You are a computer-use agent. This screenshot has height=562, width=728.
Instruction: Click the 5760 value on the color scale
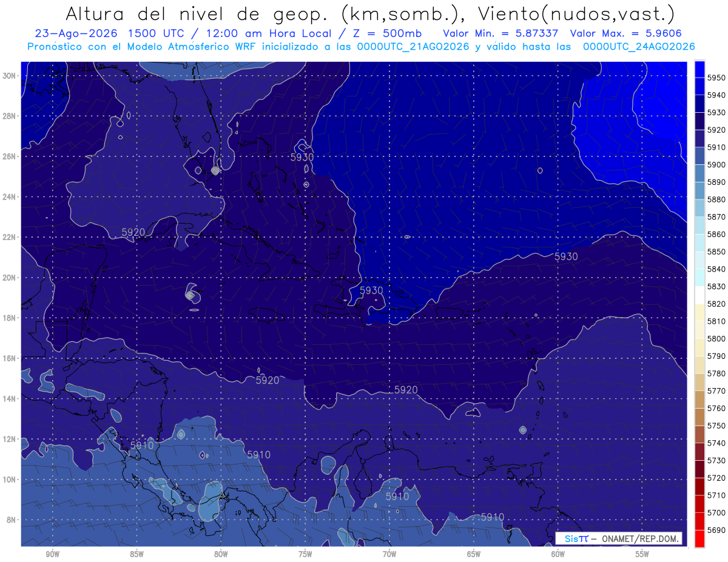pos(716,408)
